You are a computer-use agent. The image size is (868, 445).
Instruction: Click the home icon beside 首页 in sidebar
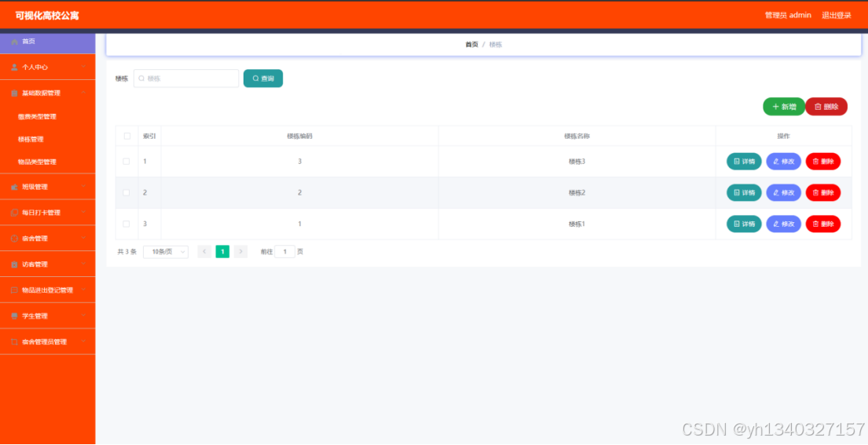(14, 42)
